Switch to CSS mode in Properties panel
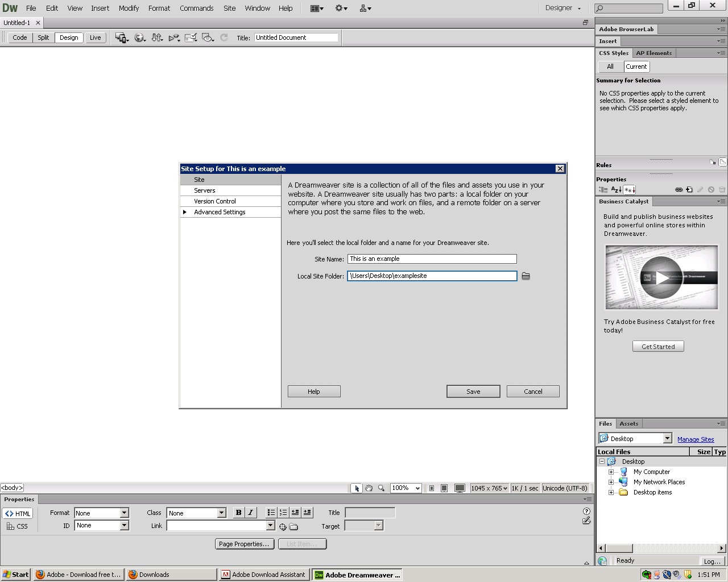Image resolution: width=728 pixels, height=582 pixels. [18, 526]
